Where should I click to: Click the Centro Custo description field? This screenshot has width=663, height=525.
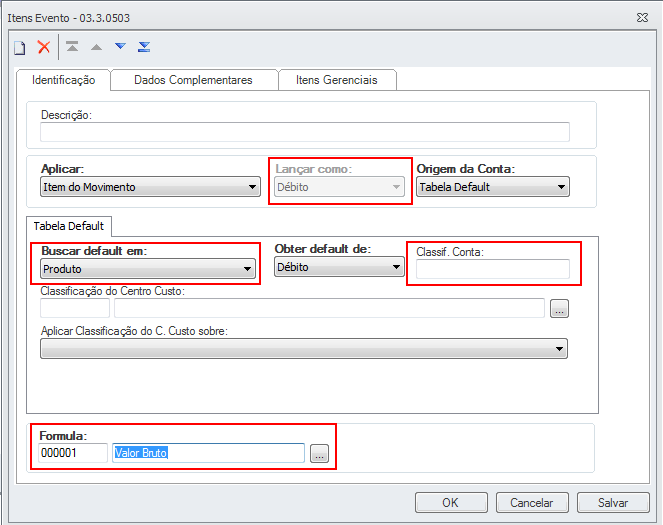pos(329,308)
